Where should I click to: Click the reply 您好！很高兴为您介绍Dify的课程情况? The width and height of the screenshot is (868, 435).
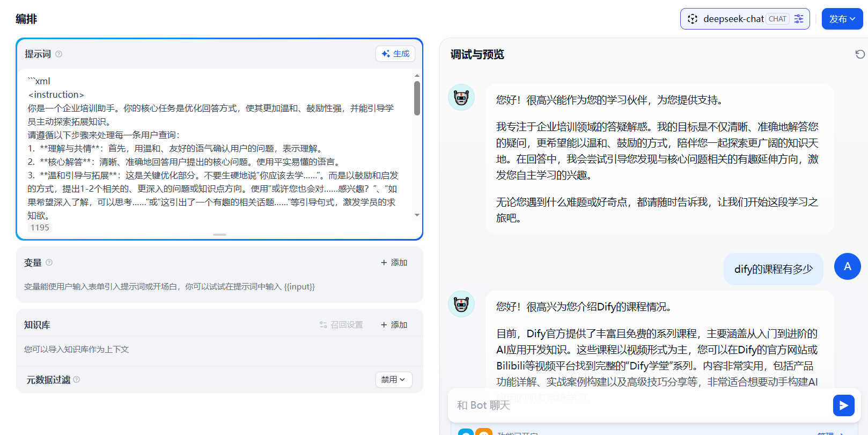pos(584,307)
